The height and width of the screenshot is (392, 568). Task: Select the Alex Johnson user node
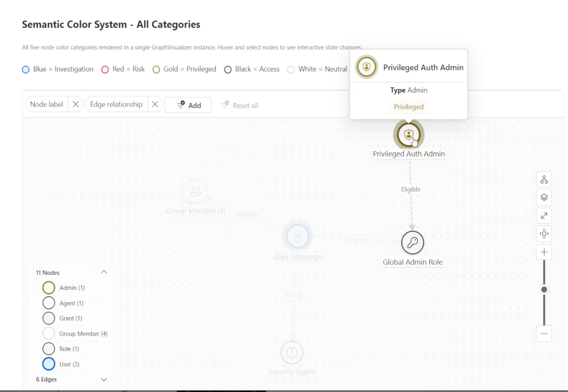pos(298,236)
